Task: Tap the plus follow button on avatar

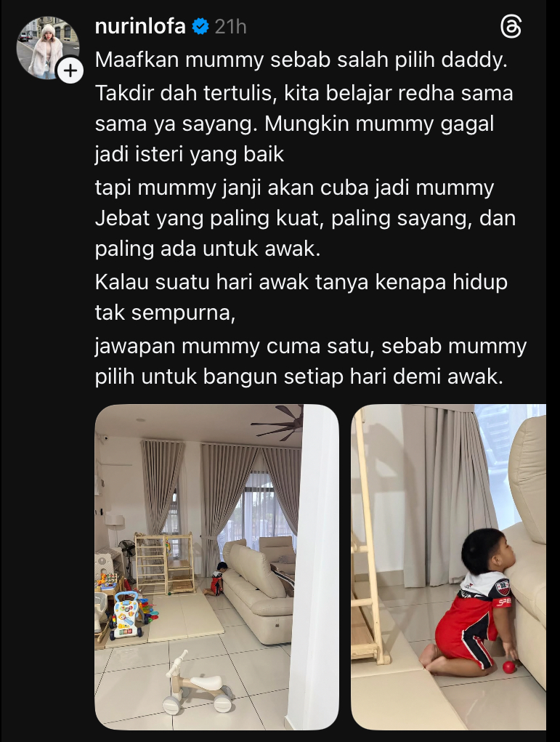Action: coord(70,71)
